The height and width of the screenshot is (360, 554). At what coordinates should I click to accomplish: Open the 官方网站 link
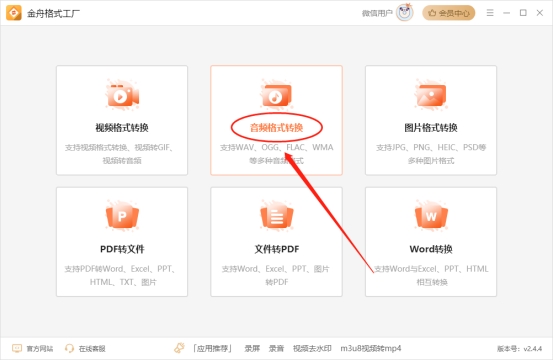tap(40, 349)
